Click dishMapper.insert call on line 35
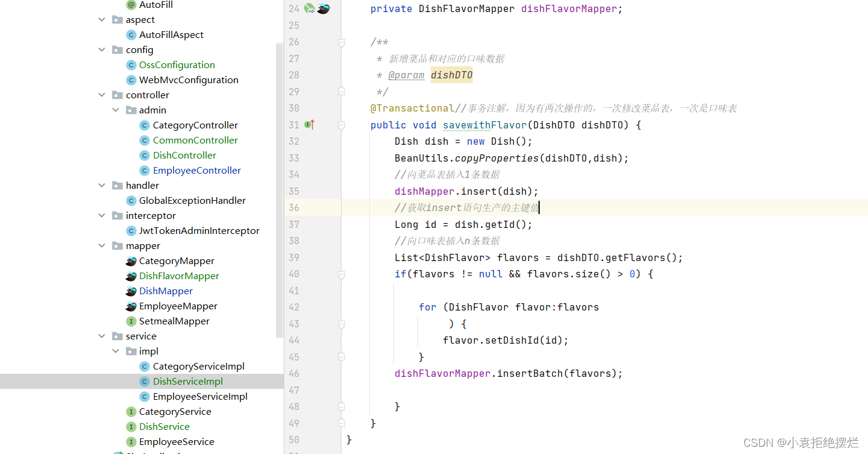Image resolution: width=868 pixels, height=454 pixels. tap(466, 191)
